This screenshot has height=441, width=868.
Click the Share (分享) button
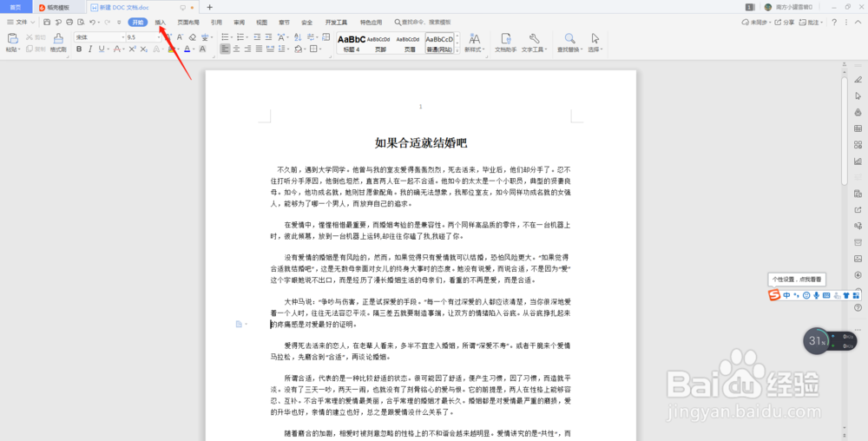[784, 22]
